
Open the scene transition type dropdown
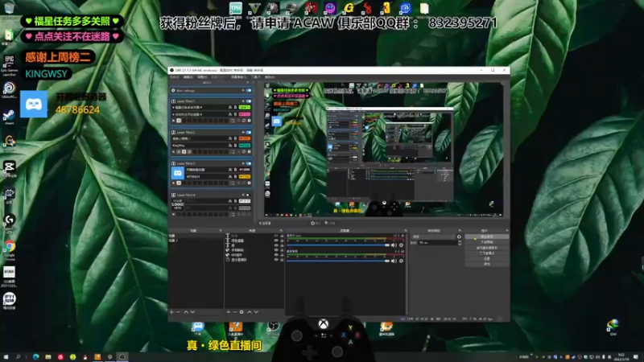(x=434, y=237)
